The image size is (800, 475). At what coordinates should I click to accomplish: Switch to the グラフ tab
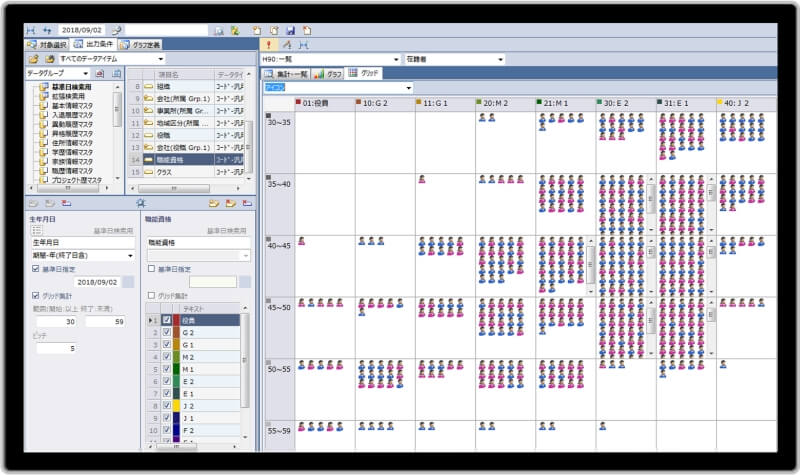click(327, 74)
